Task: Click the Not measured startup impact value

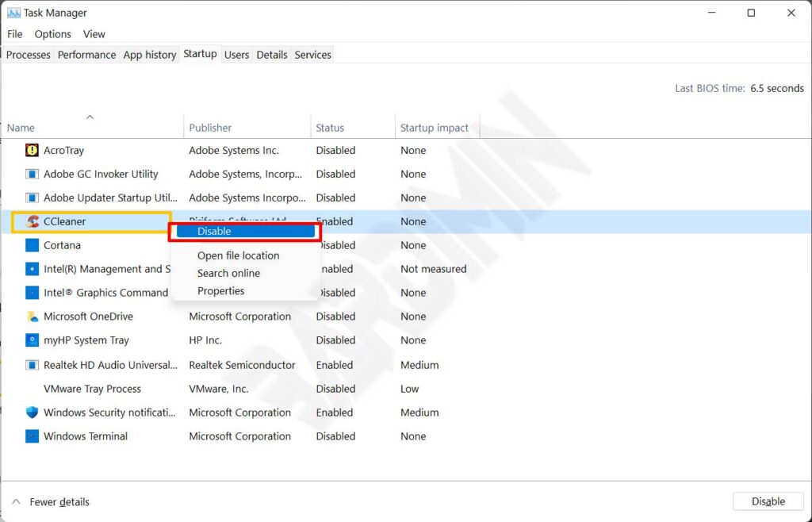Action: pyautogui.click(x=434, y=269)
